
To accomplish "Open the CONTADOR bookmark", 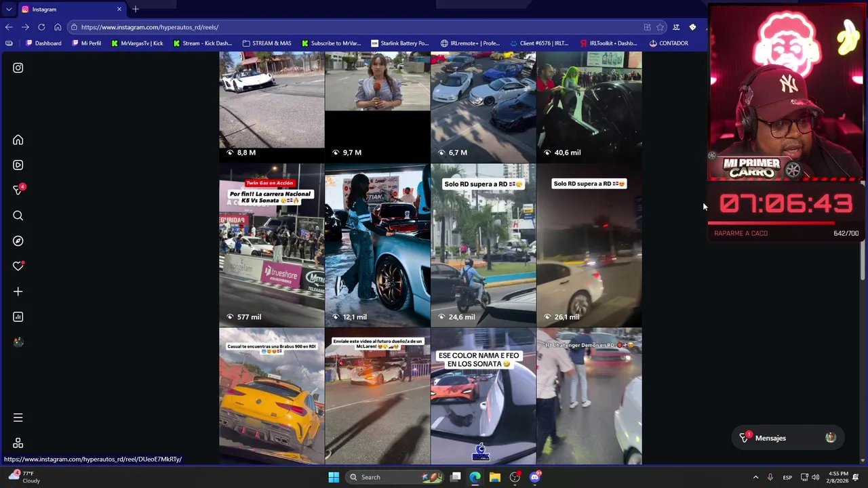I will [669, 43].
